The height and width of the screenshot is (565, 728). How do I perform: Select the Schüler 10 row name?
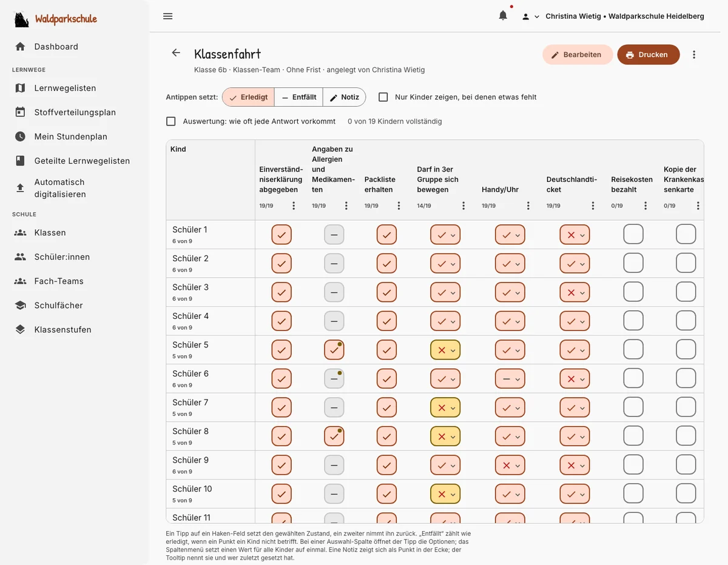pos(192,489)
